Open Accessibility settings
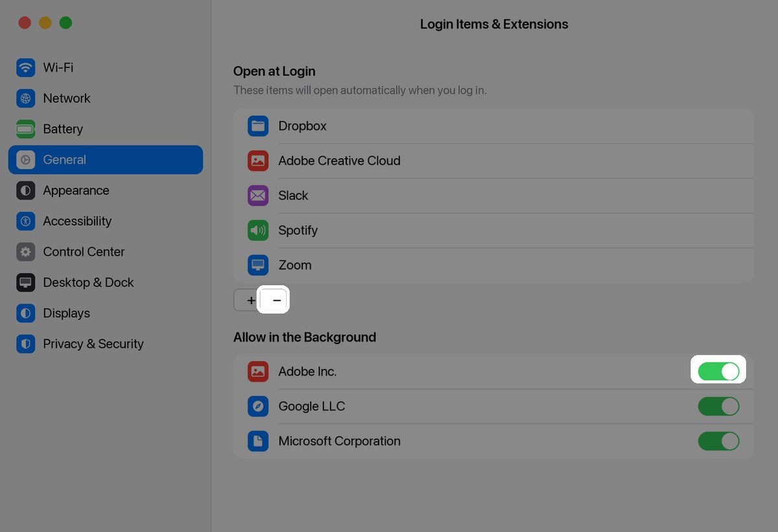Screen dimensions: 778x532 tap(106, 221)
